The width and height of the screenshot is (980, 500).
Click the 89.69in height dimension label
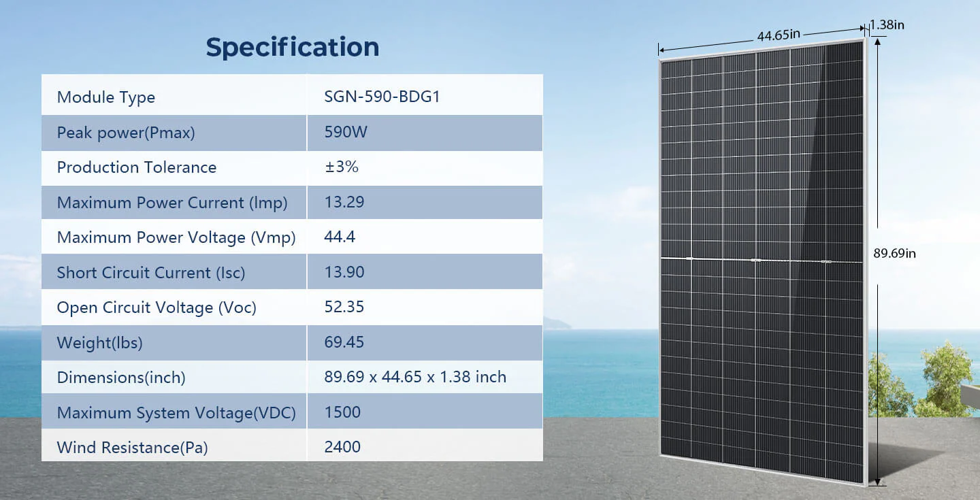pyautogui.click(x=894, y=254)
